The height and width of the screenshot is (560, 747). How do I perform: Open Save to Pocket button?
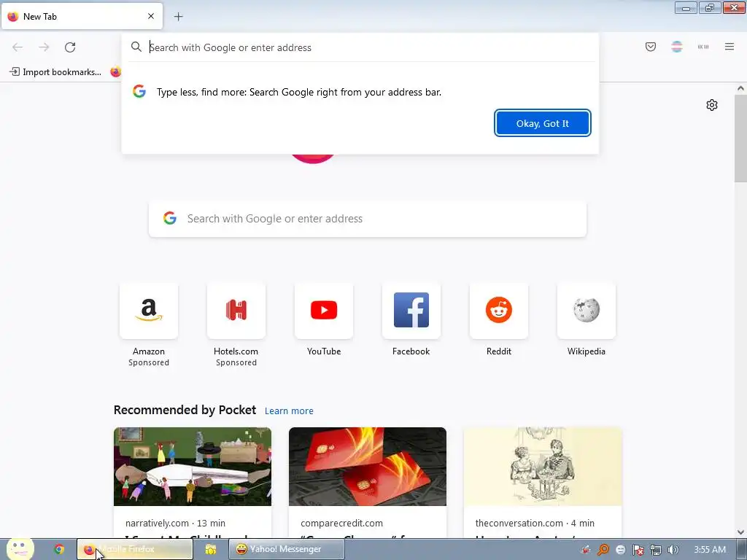pyautogui.click(x=650, y=47)
